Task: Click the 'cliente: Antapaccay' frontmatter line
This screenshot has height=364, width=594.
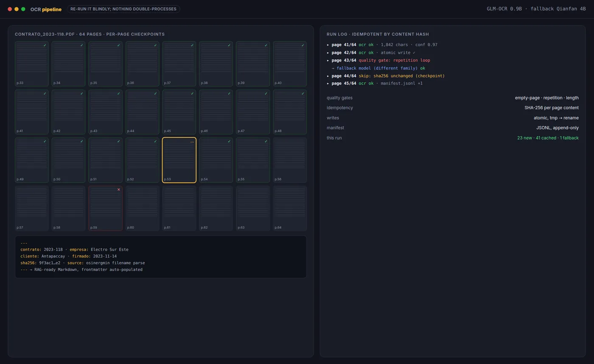Action: pos(68,256)
